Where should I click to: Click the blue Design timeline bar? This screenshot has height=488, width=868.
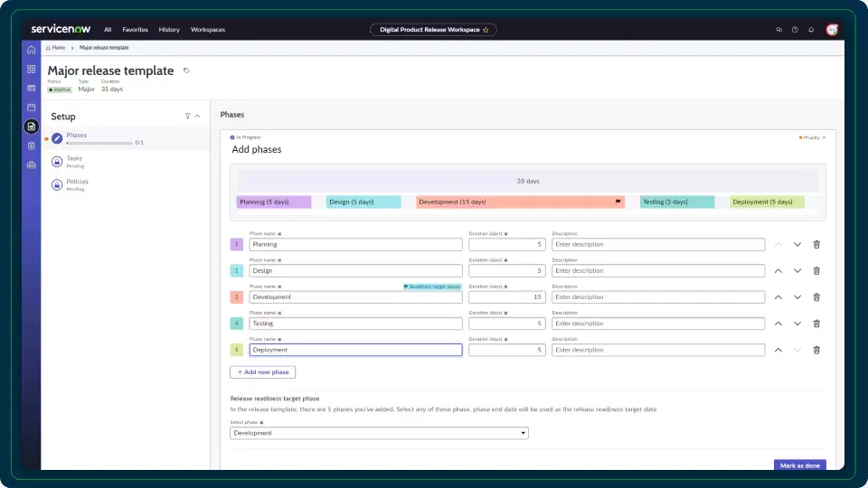tap(363, 202)
